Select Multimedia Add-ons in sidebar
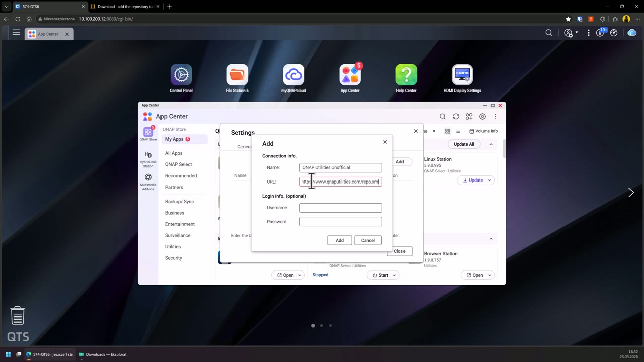The height and width of the screenshot is (362, 644). 148,182
